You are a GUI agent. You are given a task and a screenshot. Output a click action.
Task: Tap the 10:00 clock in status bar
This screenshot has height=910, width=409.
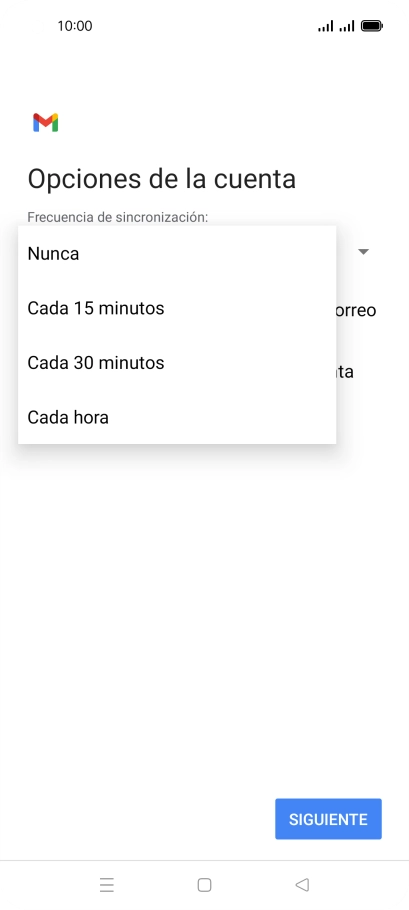coord(75,26)
